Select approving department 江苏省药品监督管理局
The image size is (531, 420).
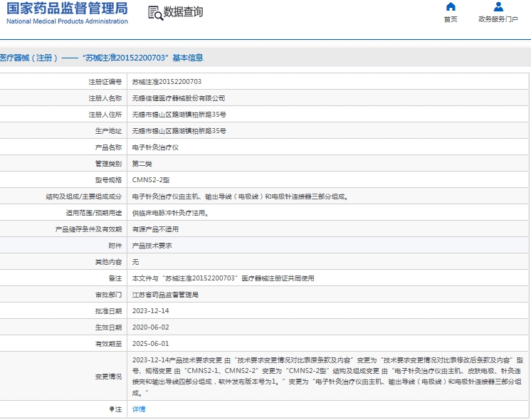(165, 295)
